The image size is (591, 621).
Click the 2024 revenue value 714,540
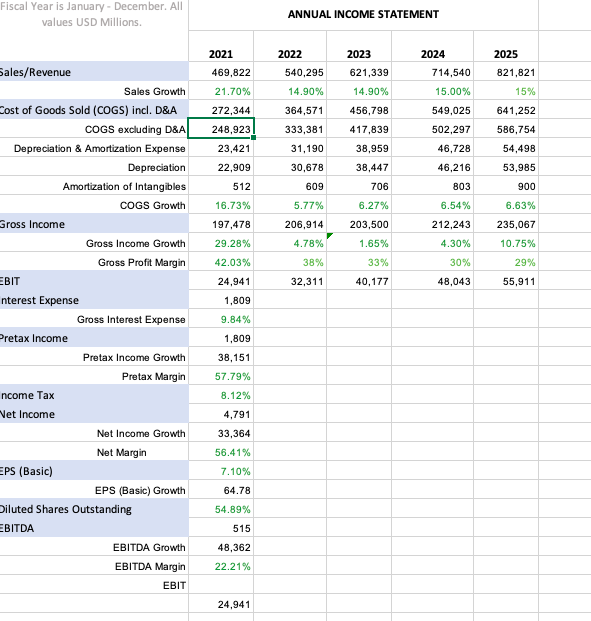433,72
